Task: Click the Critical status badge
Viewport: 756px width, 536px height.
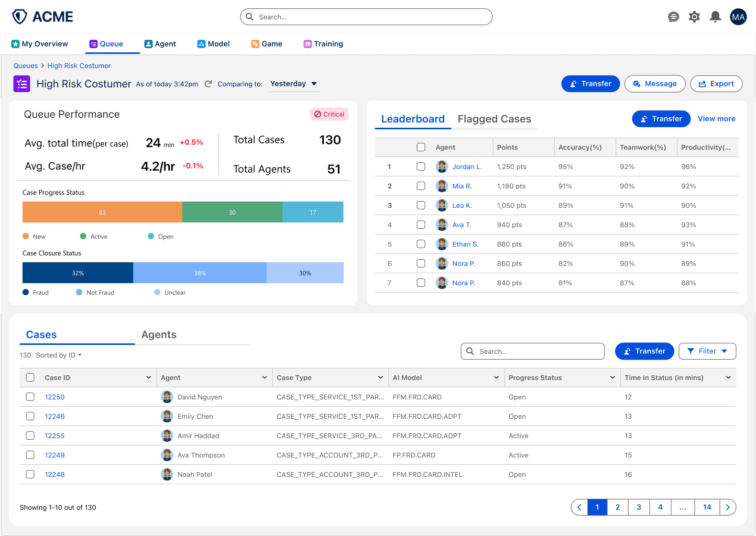Action: point(329,114)
